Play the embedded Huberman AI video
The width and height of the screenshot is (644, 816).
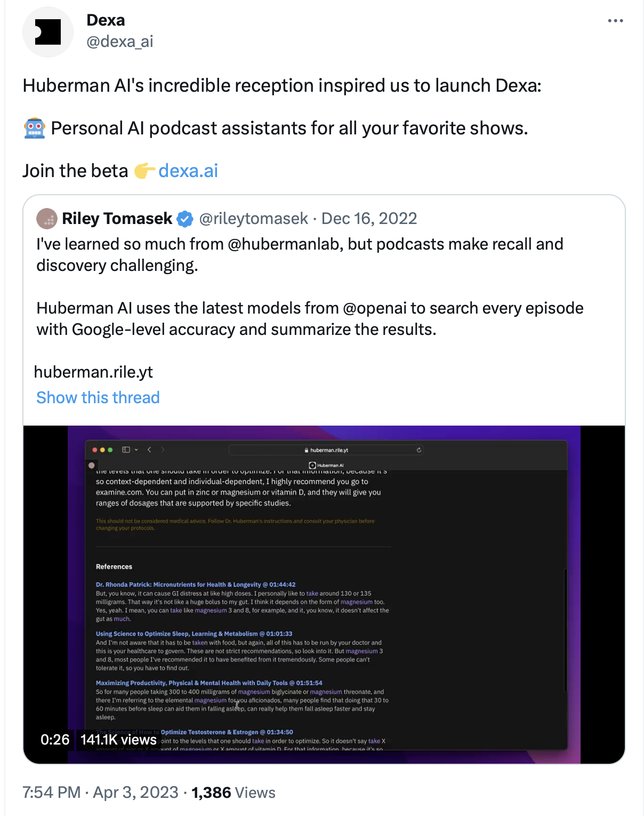pyautogui.click(x=324, y=594)
